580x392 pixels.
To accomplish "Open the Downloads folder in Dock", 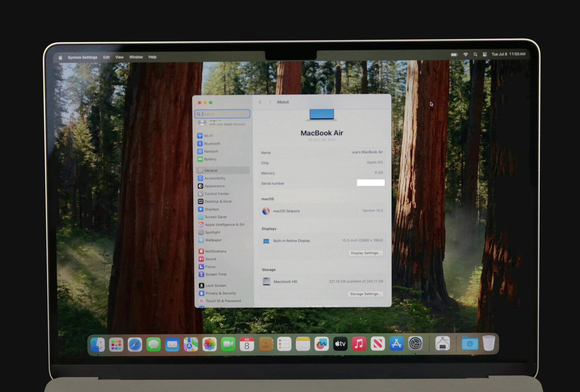I will (470, 343).
